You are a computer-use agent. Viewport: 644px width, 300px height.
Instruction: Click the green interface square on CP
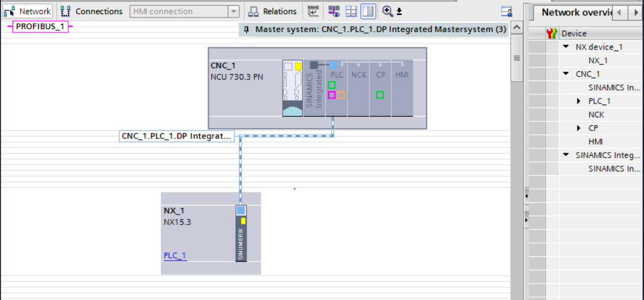point(380,95)
